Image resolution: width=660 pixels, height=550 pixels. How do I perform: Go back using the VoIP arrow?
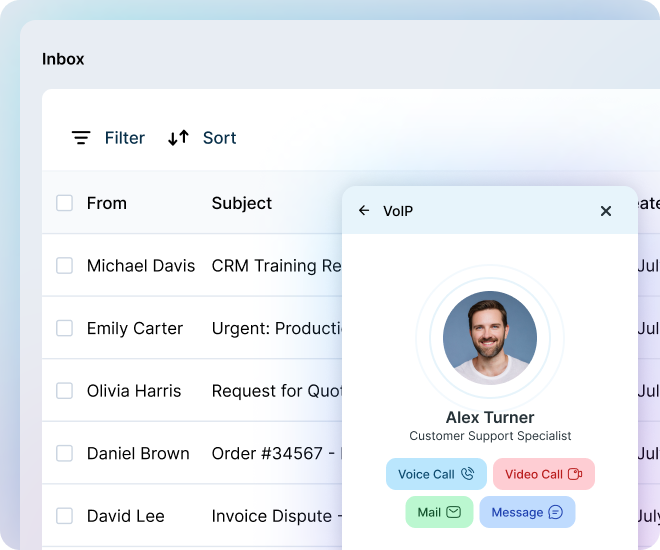point(364,210)
